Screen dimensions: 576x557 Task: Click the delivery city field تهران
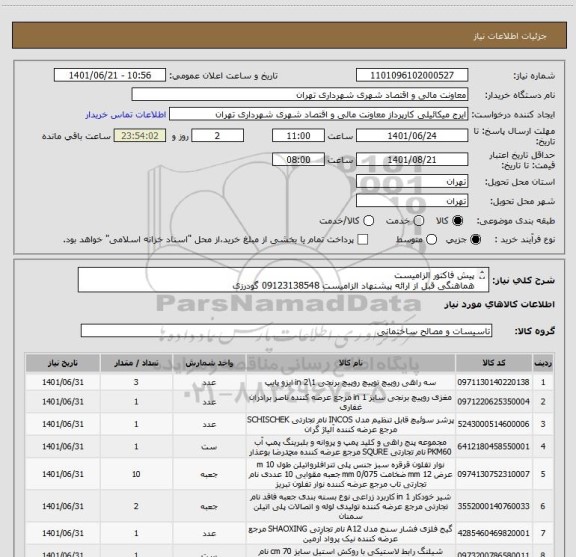click(x=412, y=201)
